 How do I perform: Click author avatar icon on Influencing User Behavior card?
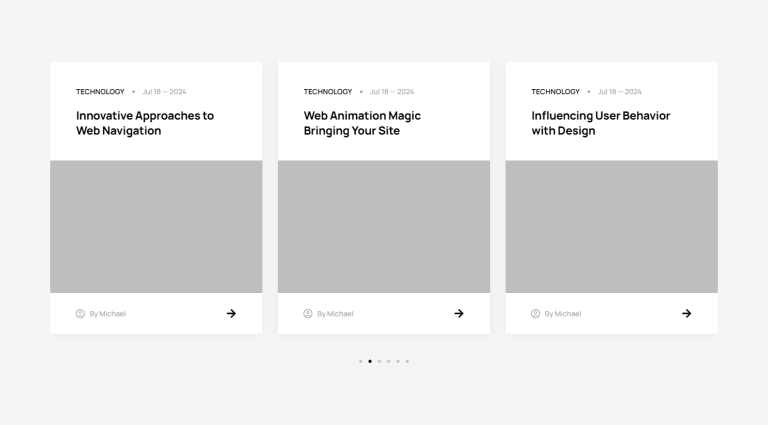pyautogui.click(x=535, y=313)
